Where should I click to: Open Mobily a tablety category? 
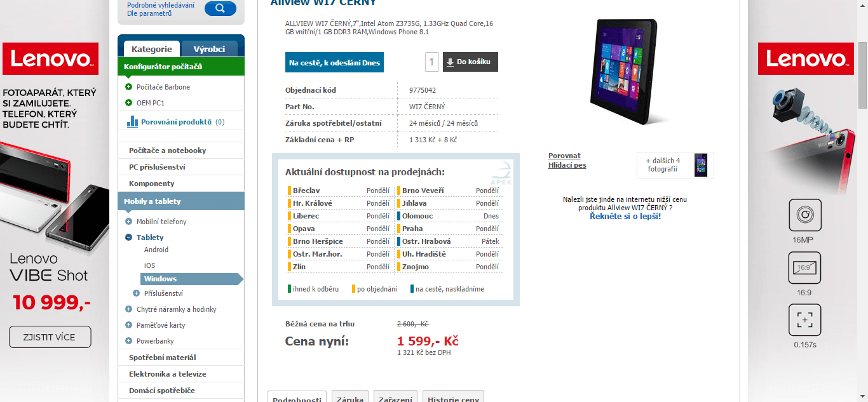[x=181, y=201]
